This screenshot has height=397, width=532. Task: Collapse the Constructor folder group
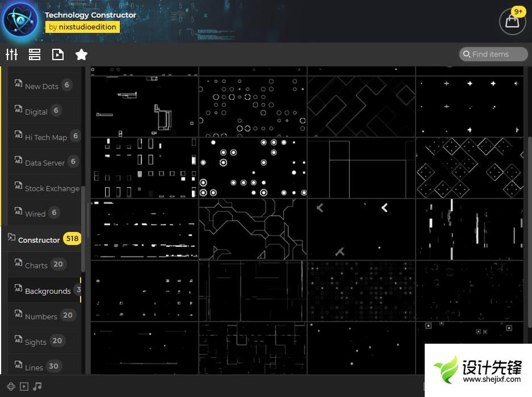39,240
